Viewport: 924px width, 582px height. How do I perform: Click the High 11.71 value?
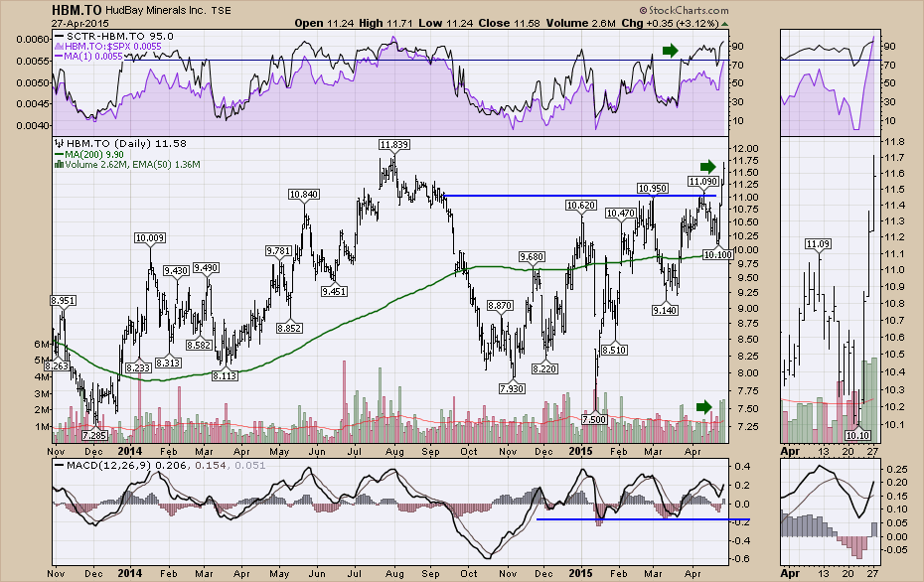[385, 23]
